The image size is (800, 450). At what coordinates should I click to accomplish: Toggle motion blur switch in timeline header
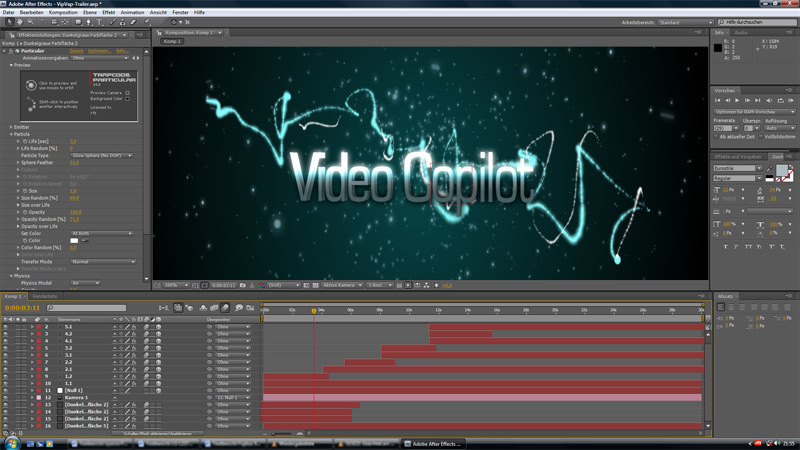(x=225, y=308)
